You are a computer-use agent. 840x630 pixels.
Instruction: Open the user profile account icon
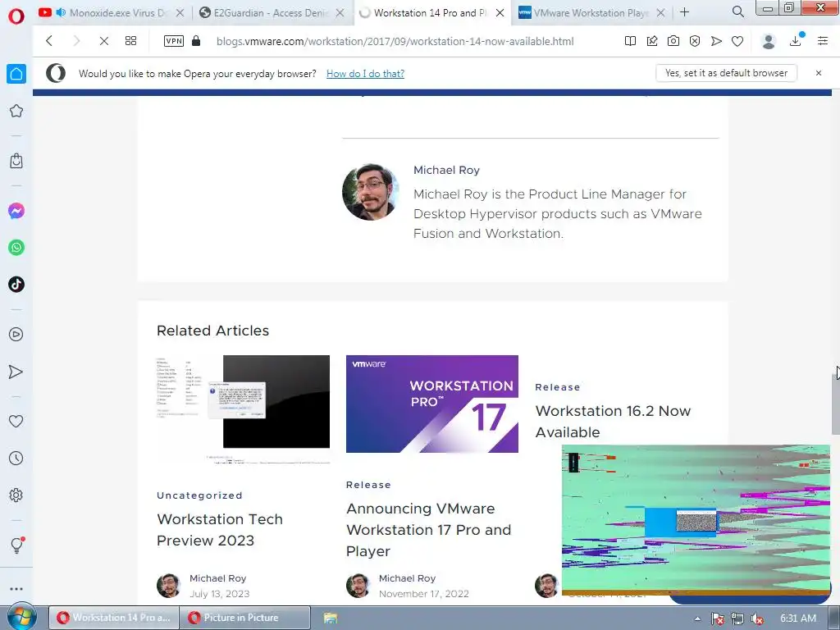769,41
